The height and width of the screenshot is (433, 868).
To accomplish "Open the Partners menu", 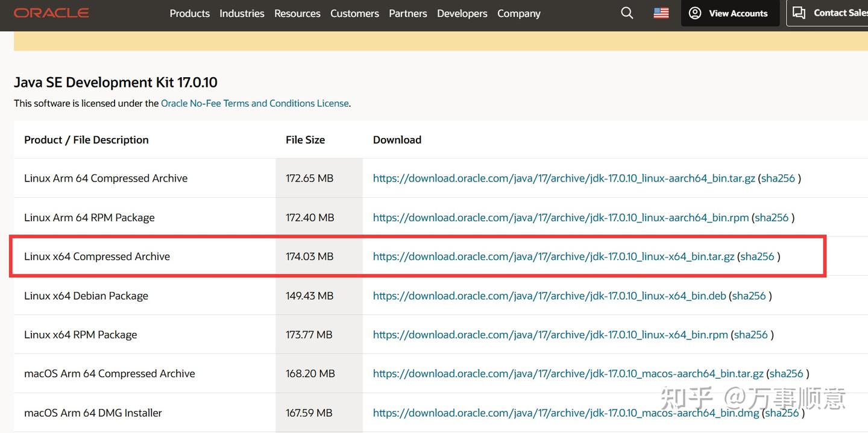I will [407, 13].
